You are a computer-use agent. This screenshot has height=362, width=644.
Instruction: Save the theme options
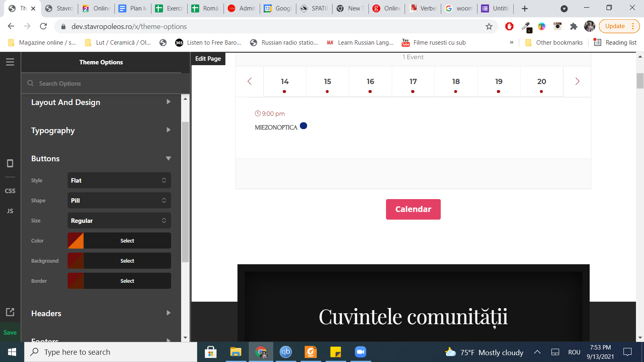[10, 332]
